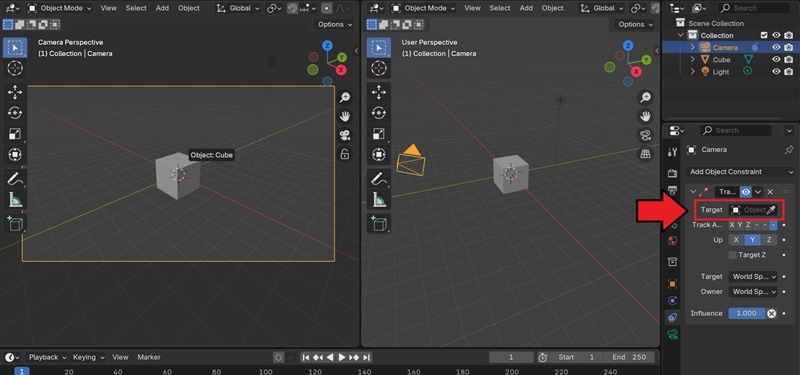
Task: Open Options dropdown in left viewport
Action: coord(335,24)
